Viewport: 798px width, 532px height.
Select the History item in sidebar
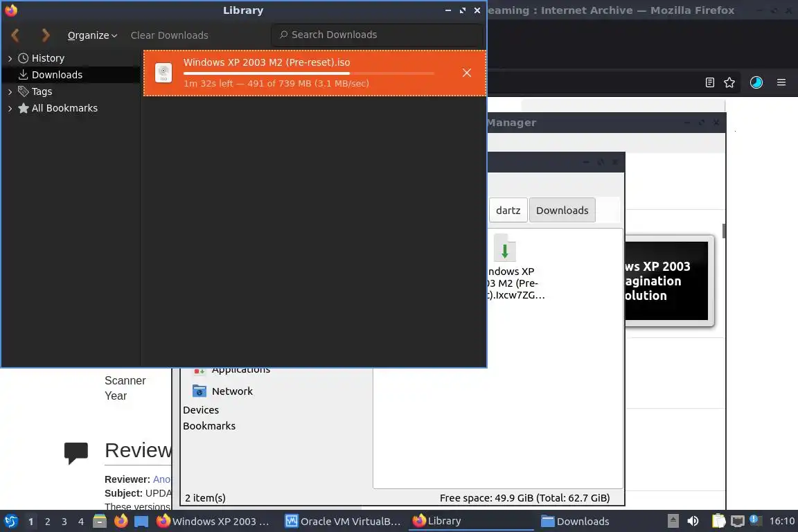pyautogui.click(x=48, y=58)
